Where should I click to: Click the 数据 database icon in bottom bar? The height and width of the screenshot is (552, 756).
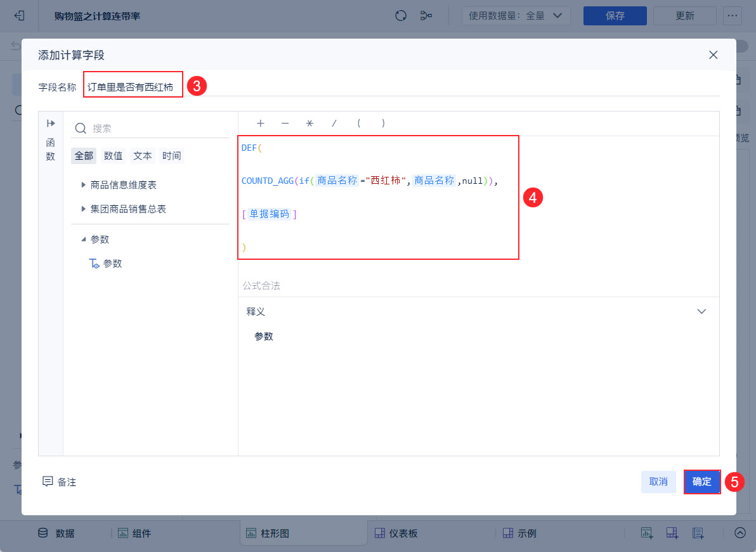(x=43, y=533)
